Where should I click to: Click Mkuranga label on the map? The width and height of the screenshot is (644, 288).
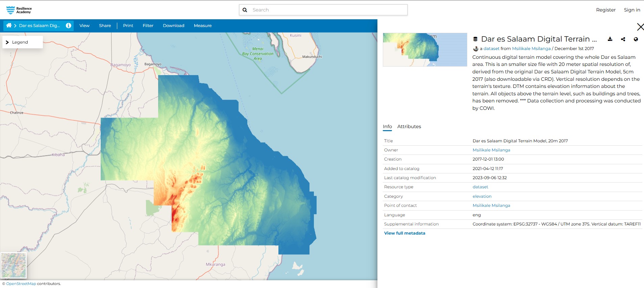tap(216, 264)
